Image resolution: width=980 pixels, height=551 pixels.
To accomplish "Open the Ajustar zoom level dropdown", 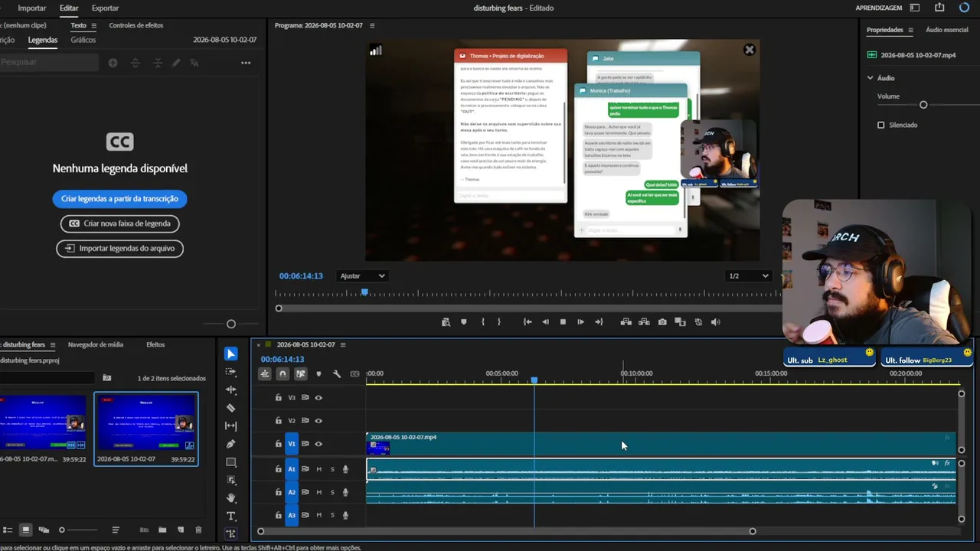I will 362,275.
